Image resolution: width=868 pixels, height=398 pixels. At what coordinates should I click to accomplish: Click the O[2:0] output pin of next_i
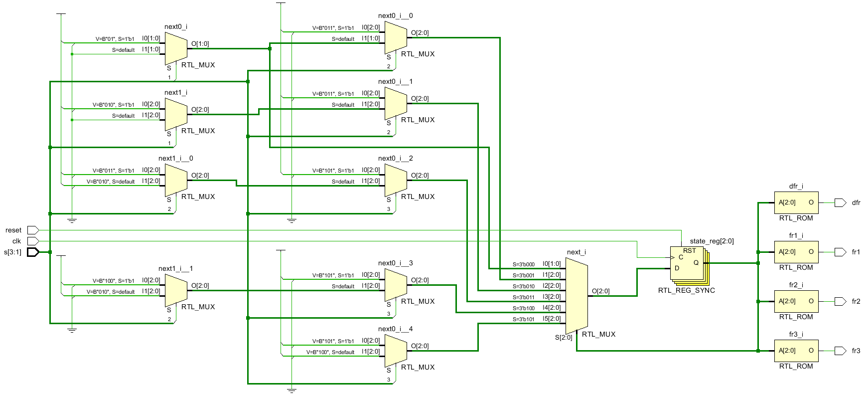pyautogui.click(x=601, y=291)
